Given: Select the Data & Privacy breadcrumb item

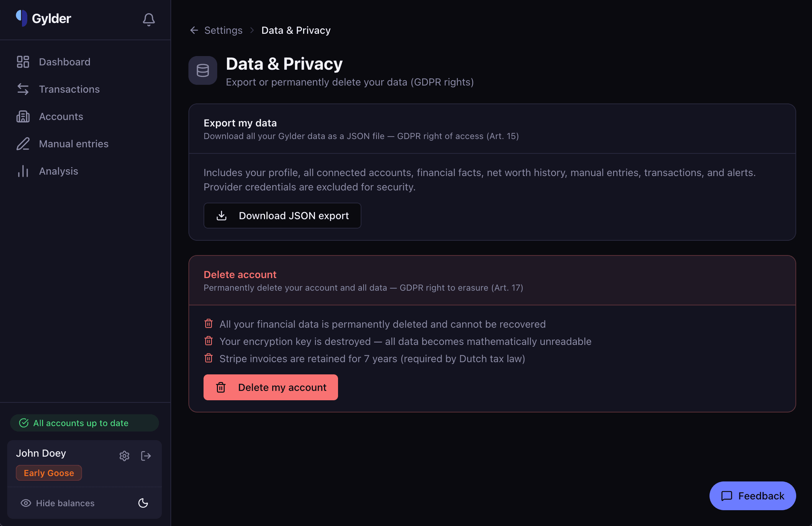Looking at the screenshot, I should (296, 30).
